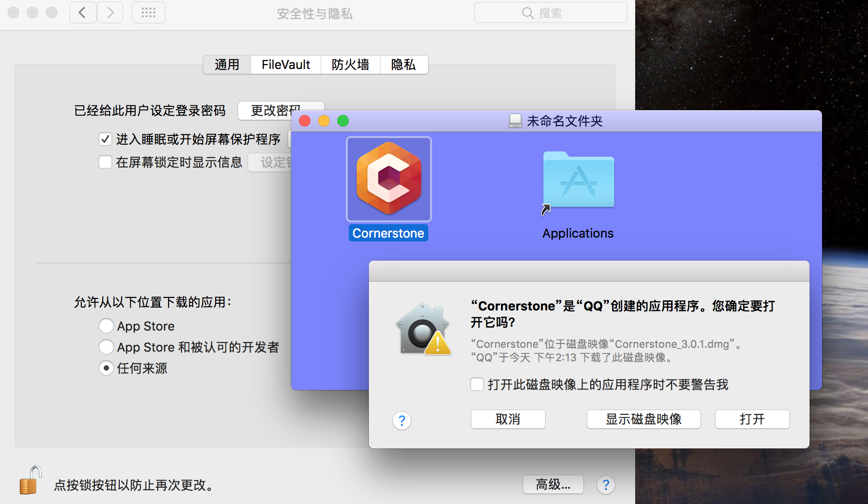This screenshot has width=868, height=504.
Task: Click 打开 to open Cornerstone
Action: pos(752,419)
